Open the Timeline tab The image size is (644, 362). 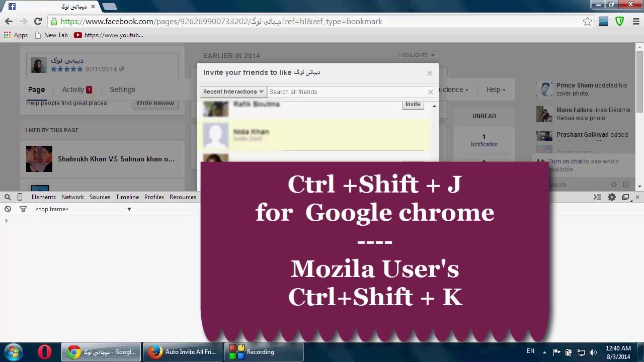pos(127,197)
